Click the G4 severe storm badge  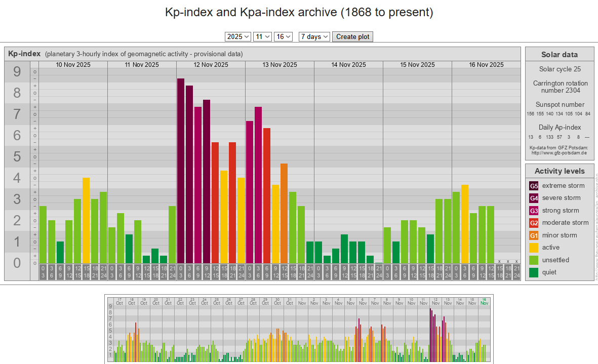coord(534,198)
